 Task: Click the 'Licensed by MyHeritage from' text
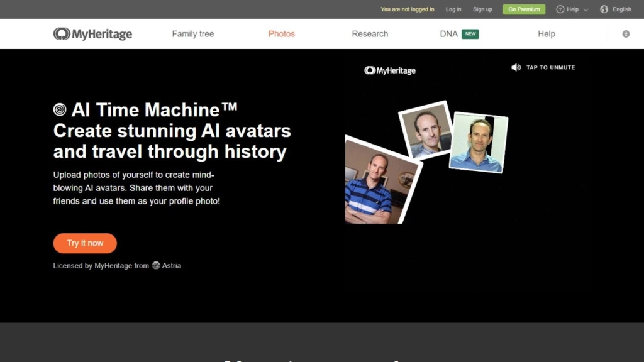coord(101,266)
